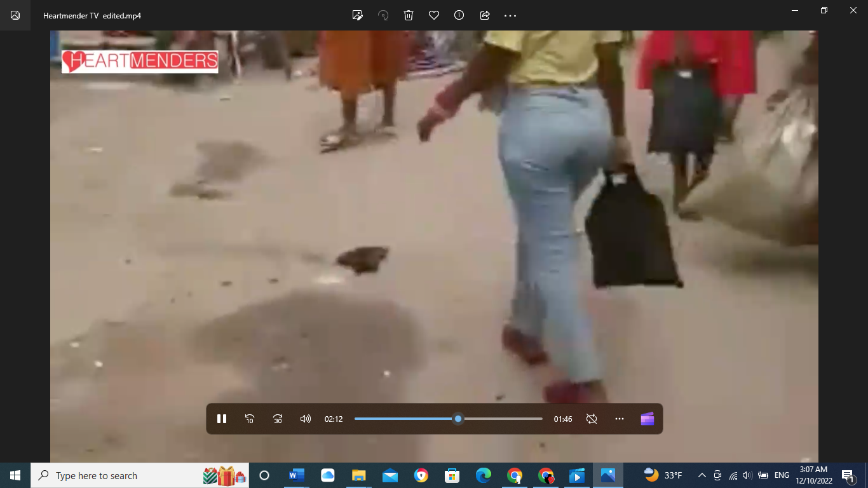Delete the video file
This screenshot has width=868, height=488.
click(409, 15)
